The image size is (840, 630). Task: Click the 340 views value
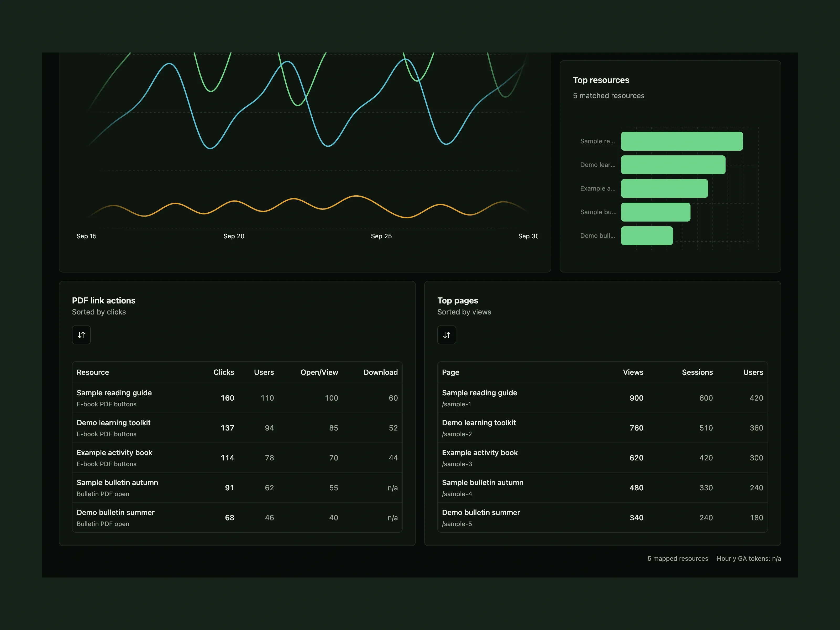point(637,518)
